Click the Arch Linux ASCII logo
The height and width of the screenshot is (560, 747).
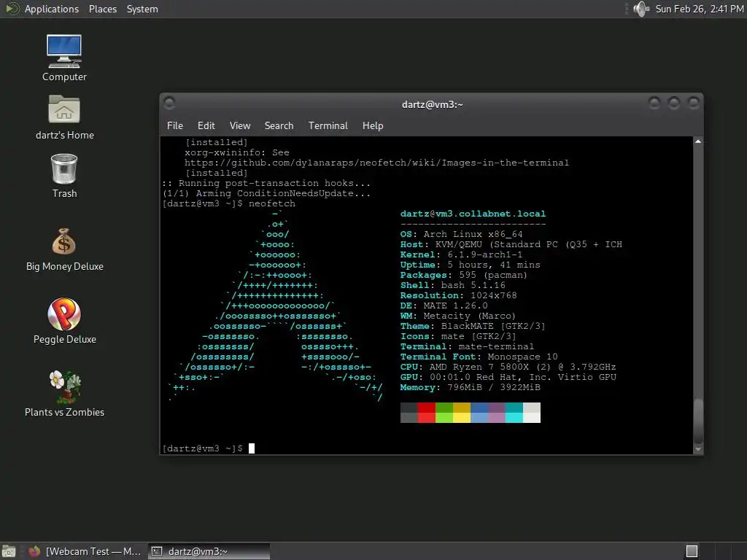coord(275,306)
